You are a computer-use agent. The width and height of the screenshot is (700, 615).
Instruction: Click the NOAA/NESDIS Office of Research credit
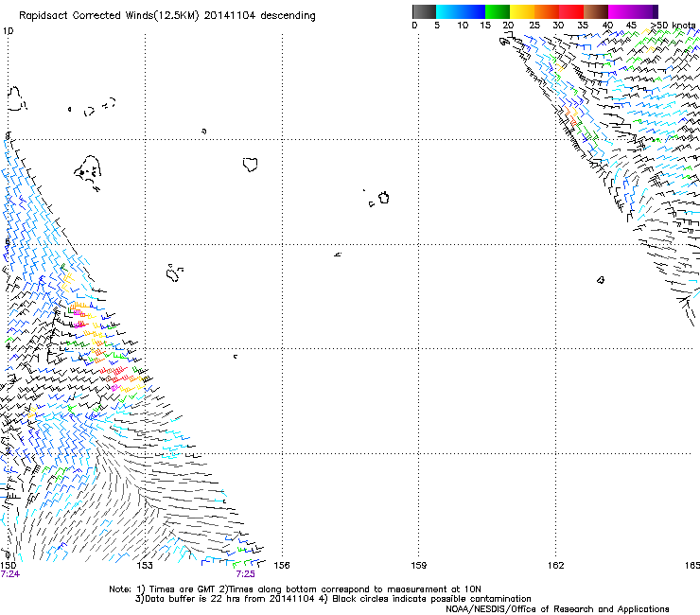[557, 609]
